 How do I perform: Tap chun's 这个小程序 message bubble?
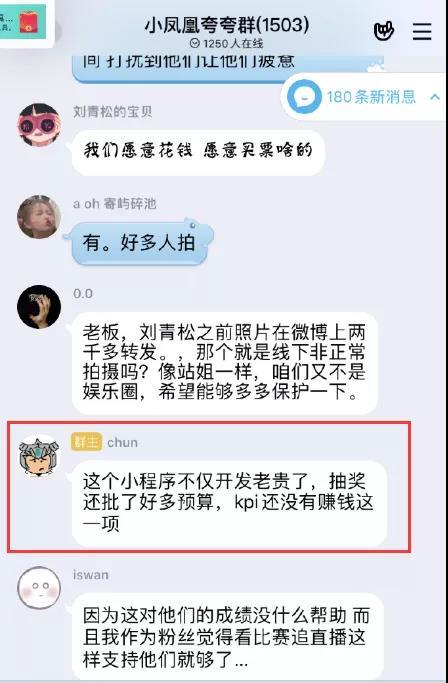point(229,503)
